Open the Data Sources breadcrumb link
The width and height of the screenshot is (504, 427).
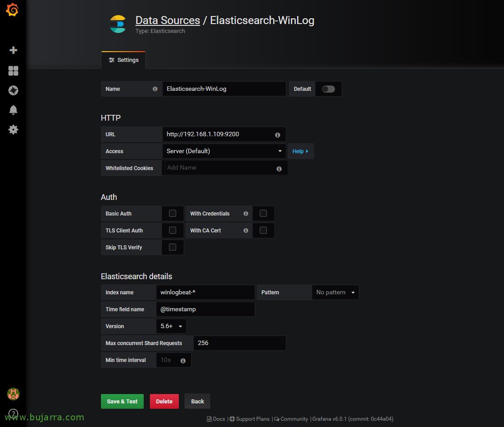[168, 20]
